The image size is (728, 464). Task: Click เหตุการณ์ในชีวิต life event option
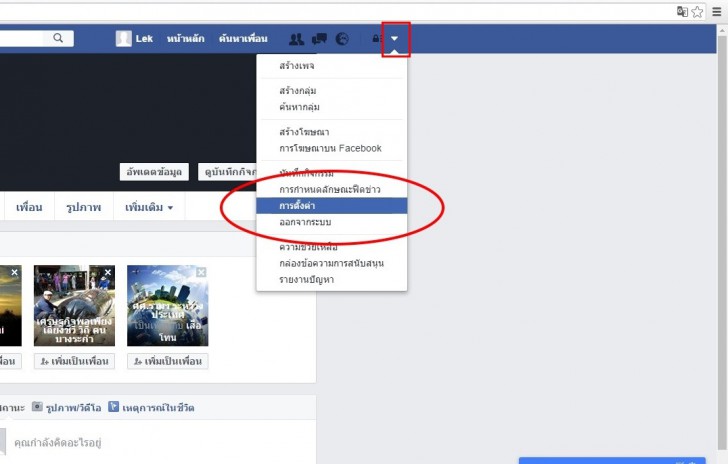point(151,407)
